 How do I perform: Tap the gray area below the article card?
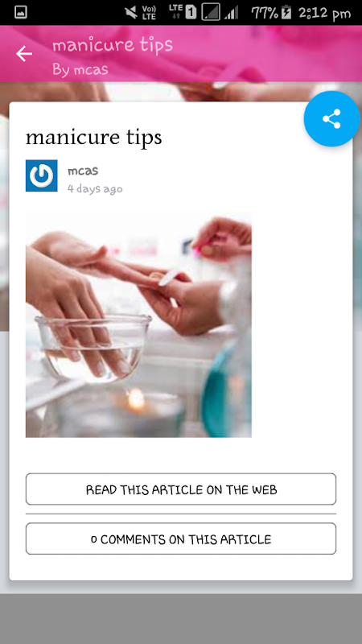coord(181,618)
